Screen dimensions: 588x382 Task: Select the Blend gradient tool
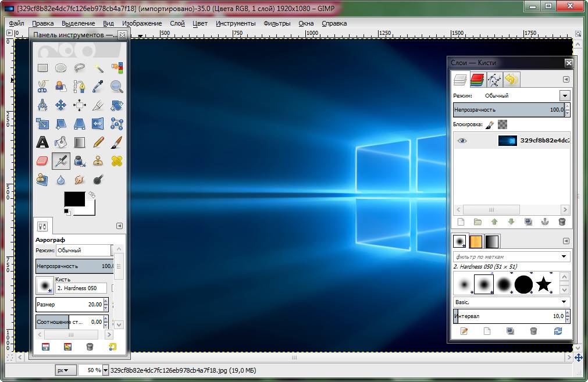[80, 142]
